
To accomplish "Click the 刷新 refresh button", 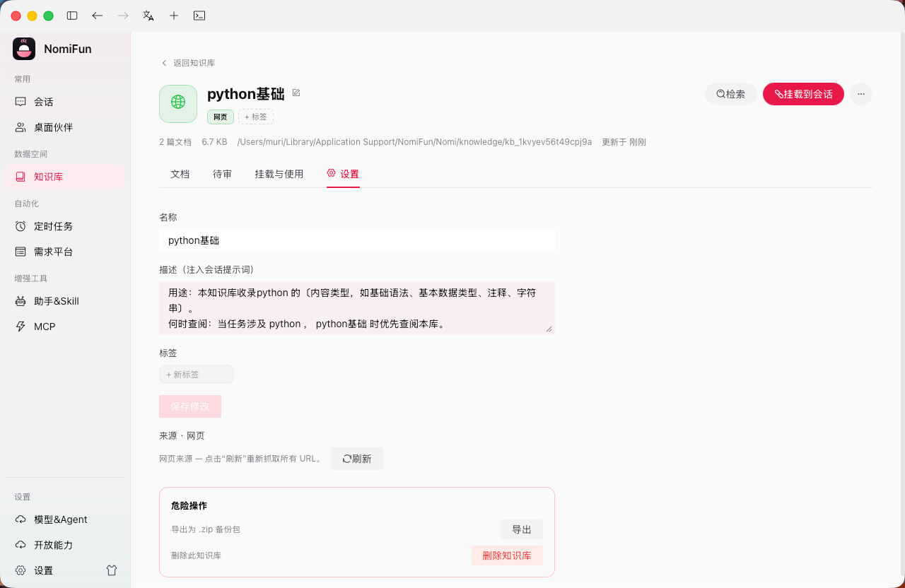I will pyautogui.click(x=357, y=459).
